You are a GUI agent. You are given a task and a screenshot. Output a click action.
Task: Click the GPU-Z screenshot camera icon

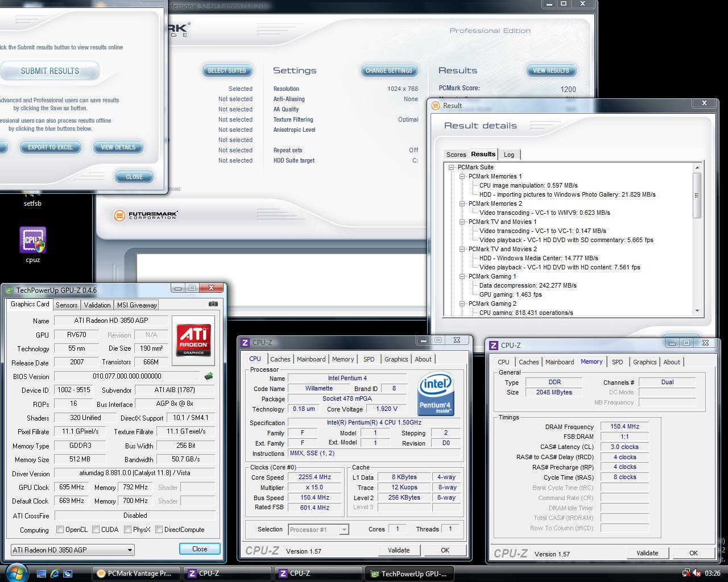(213, 304)
